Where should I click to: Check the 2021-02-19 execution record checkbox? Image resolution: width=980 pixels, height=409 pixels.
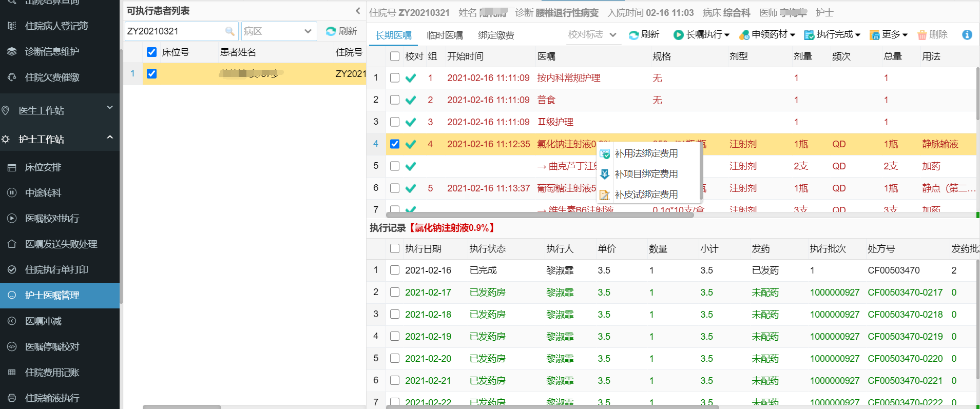click(395, 337)
